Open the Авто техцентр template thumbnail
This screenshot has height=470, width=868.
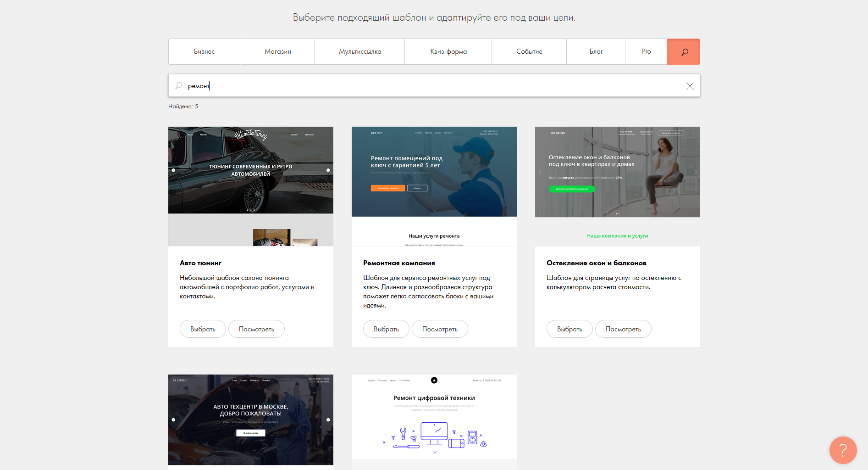coord(251,420)
